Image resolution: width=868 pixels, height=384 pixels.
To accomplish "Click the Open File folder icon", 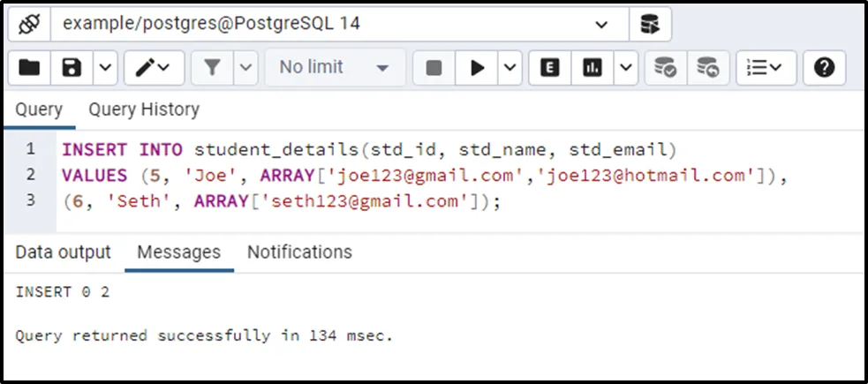I will [29, 68].
